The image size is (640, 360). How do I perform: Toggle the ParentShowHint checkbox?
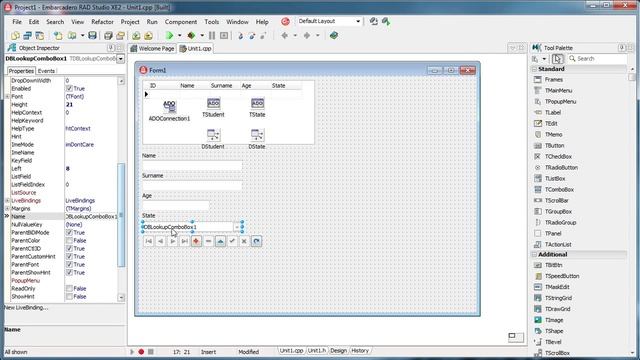click(x=69, y=272)
